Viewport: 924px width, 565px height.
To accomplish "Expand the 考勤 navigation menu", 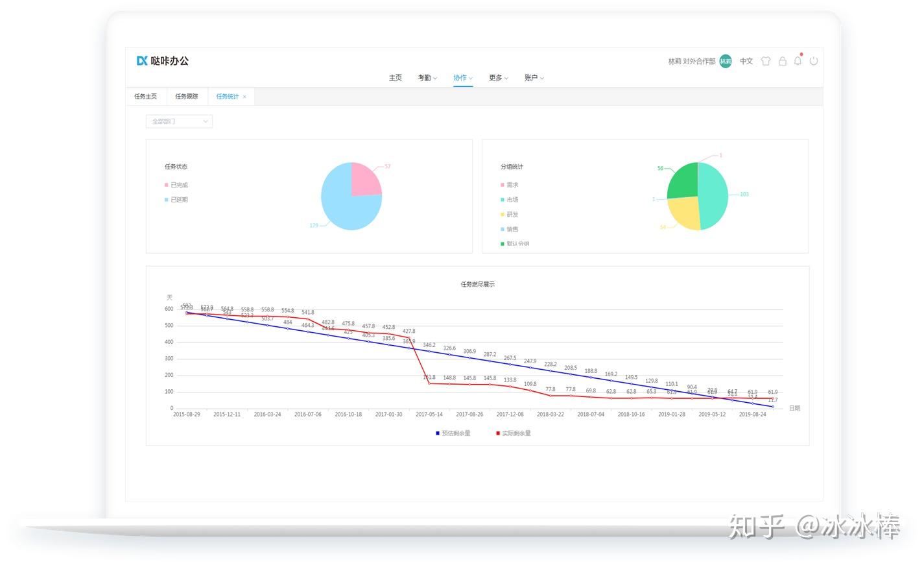I will pos(427,78).
